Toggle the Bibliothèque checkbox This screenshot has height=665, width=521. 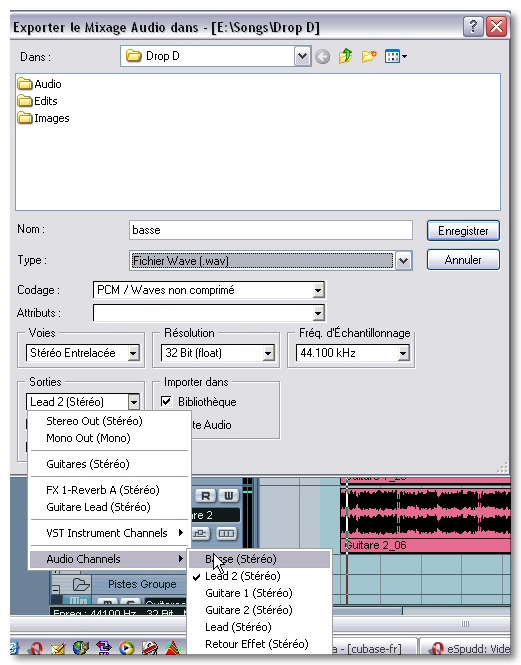click(166, 401)
